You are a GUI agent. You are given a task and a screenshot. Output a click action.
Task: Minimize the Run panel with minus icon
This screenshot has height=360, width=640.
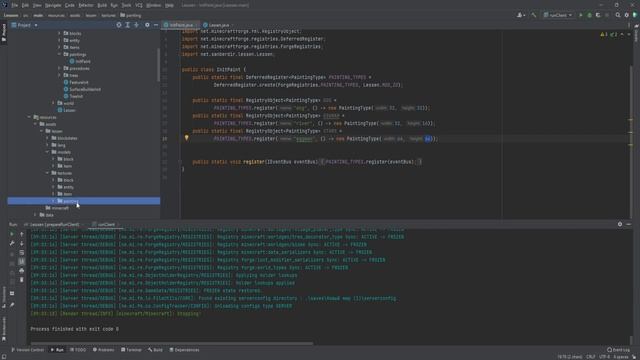coord(629,224)
